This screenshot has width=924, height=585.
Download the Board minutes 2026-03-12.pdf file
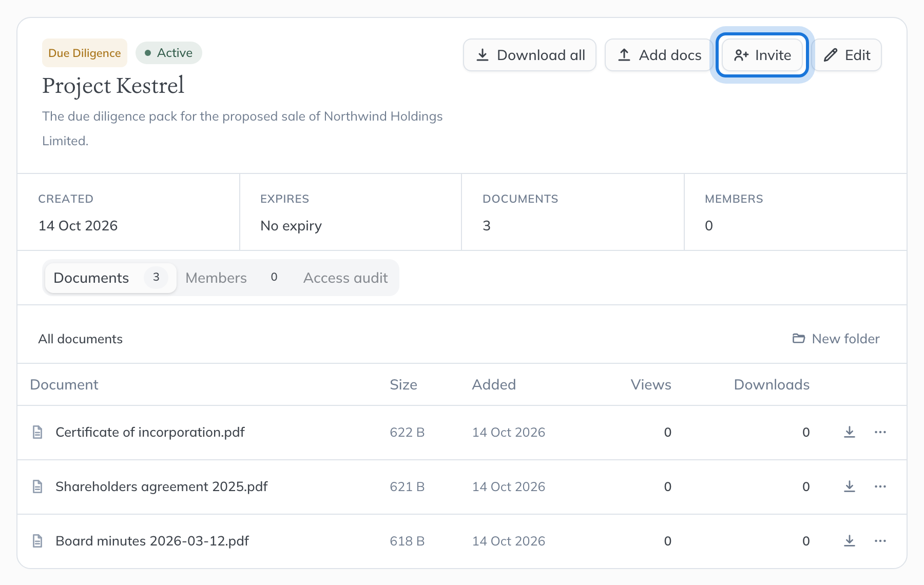[x=850, y=541]
